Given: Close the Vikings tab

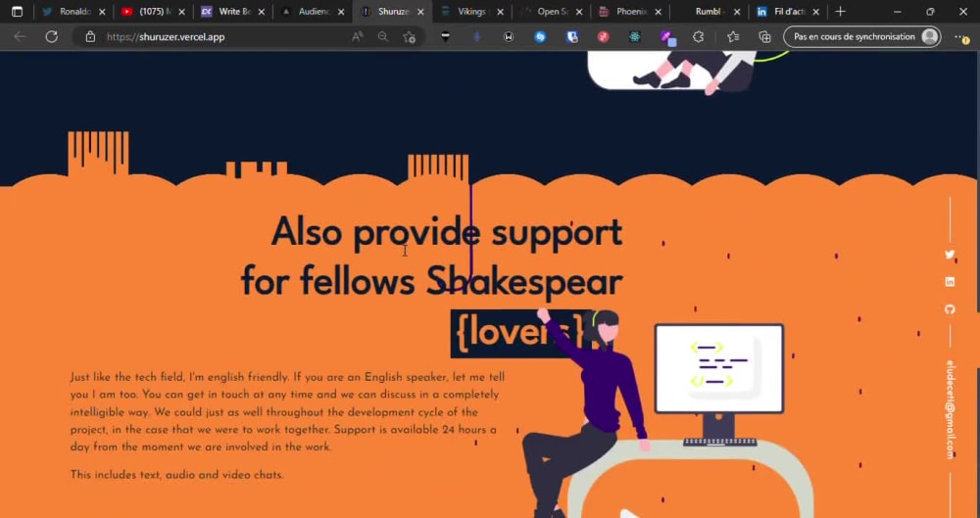Looking at the screenshot, I should [x=500, y=11].
